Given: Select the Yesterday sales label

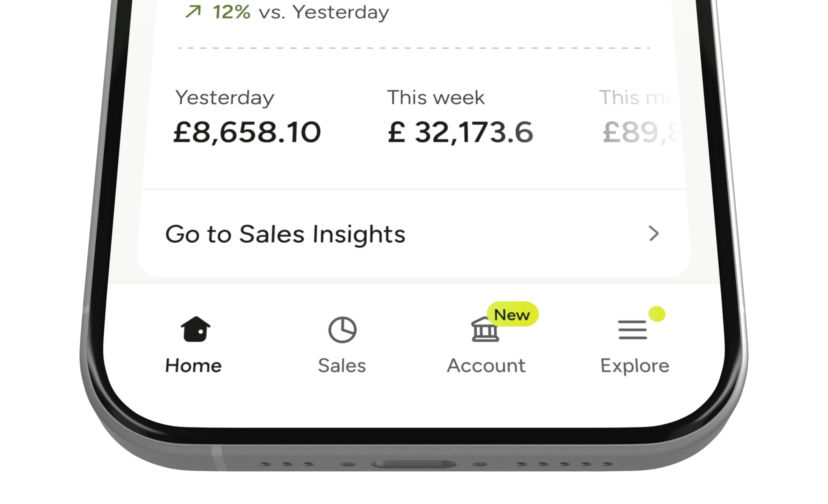Looking at the screenshot, I should (x=224, y=98).
